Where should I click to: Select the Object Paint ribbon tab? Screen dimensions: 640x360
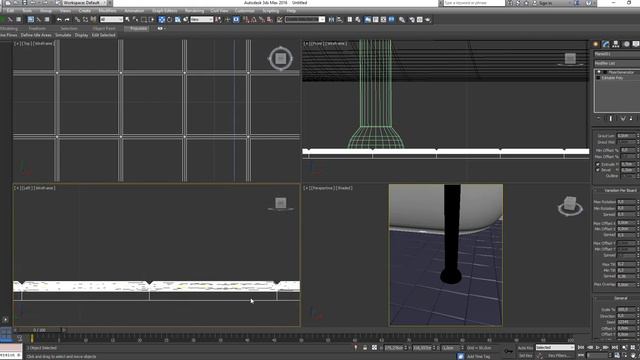pyautogui.click(x=104, y=29)
